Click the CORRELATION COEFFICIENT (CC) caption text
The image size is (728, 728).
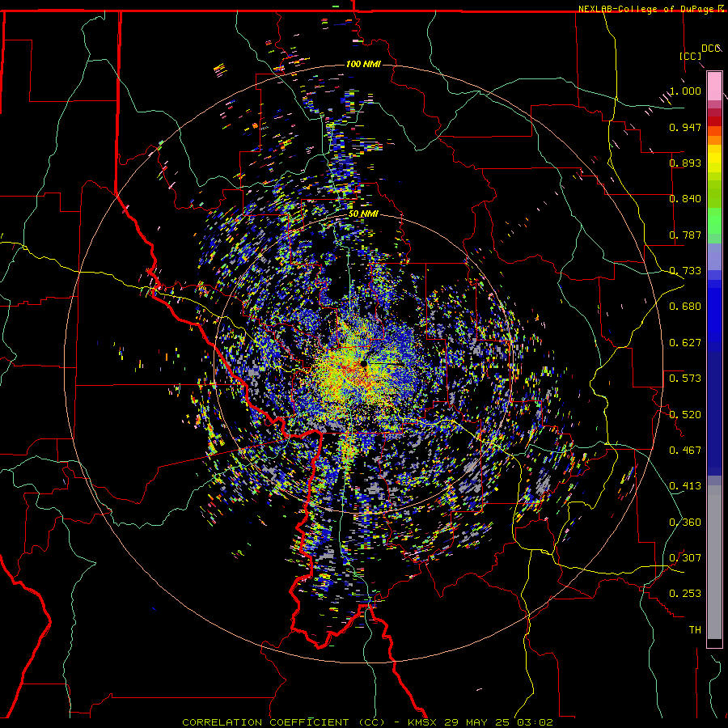pos(284,722)
